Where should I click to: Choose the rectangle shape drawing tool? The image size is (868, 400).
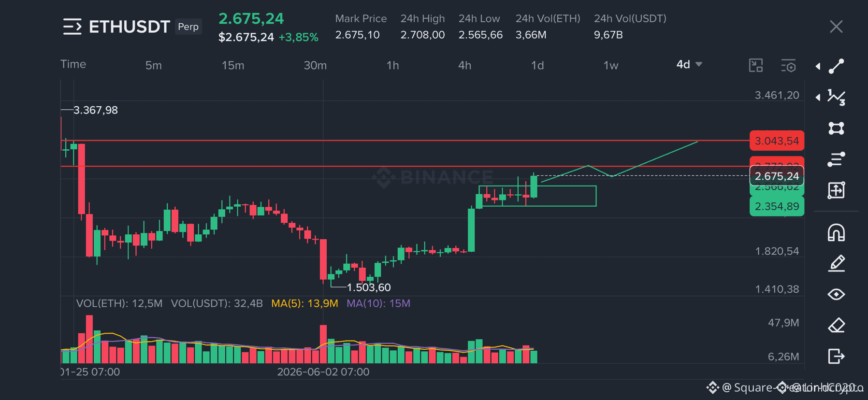point(836,128)
